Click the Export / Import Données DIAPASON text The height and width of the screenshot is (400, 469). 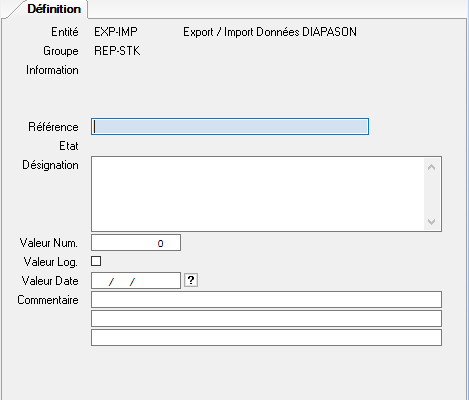(x=270, y=32)
